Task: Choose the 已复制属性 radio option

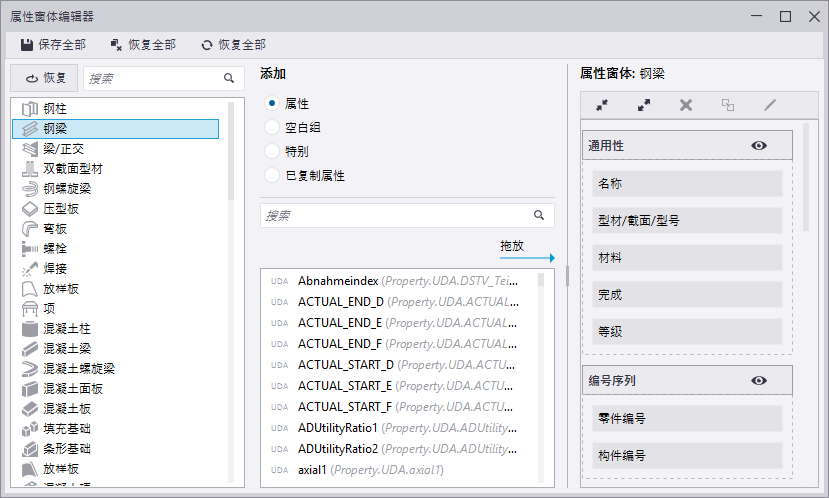Action: (272, 176)
